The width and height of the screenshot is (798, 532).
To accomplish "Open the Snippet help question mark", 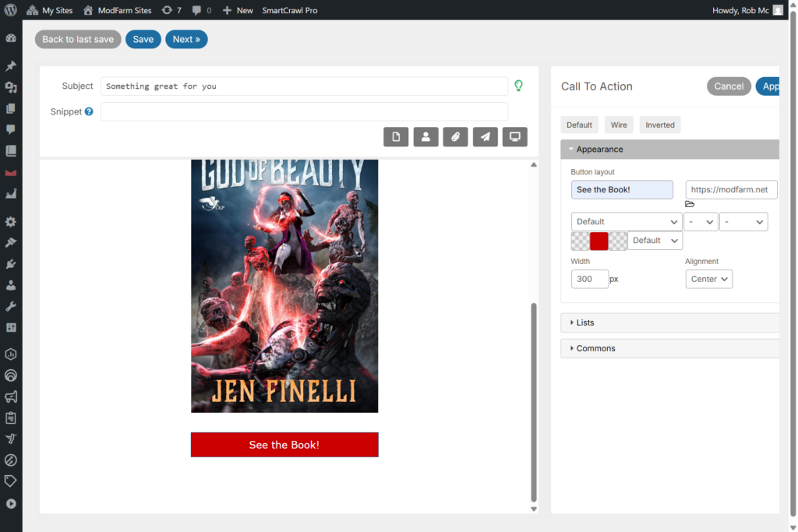I will (x=89, y=112).
